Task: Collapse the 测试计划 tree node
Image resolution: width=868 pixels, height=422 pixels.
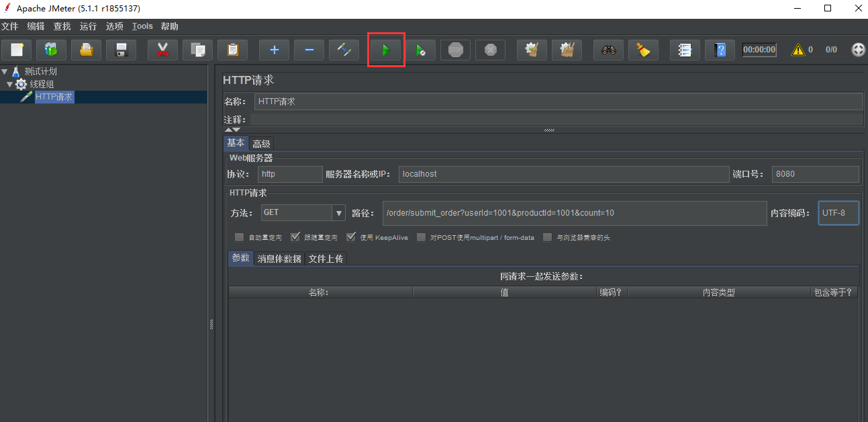Action: pos(5,71)
